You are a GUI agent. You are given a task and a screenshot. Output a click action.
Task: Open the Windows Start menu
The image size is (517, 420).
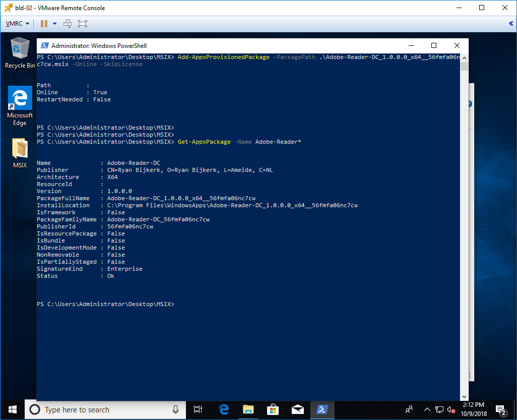(13, 410)
